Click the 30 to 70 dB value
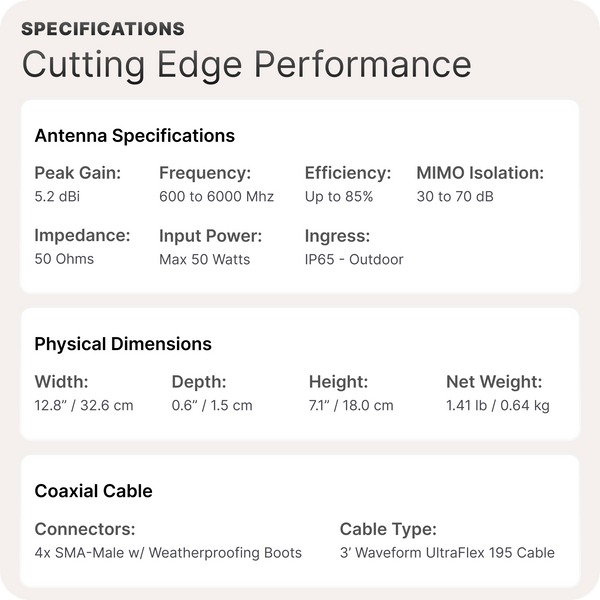Screen dimensions: 600x600 454,197
